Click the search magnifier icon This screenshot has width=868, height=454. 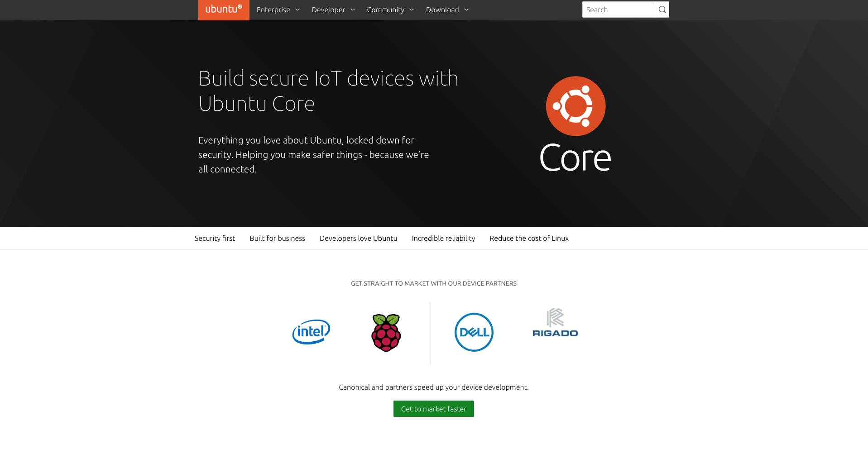point(662,9)
